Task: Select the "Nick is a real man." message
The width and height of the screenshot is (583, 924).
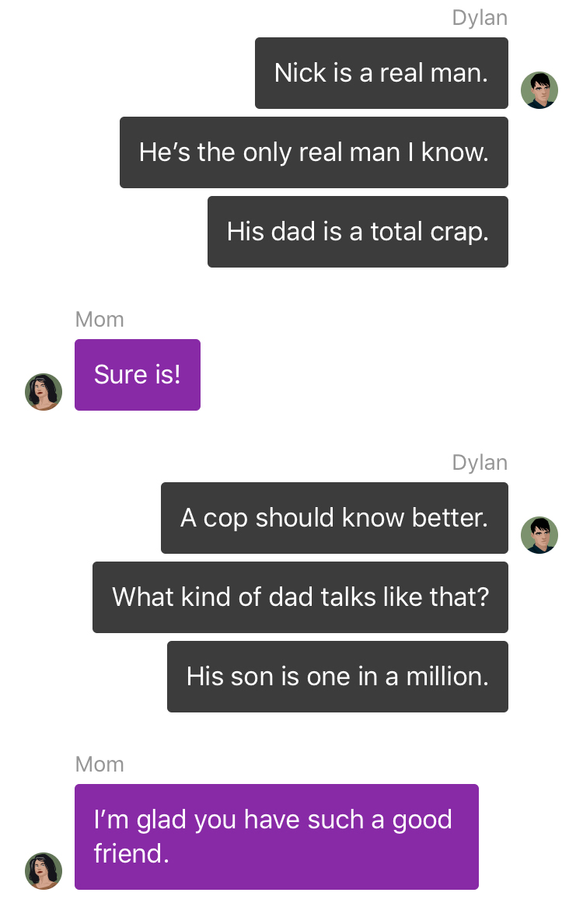Action: [381, 73]
